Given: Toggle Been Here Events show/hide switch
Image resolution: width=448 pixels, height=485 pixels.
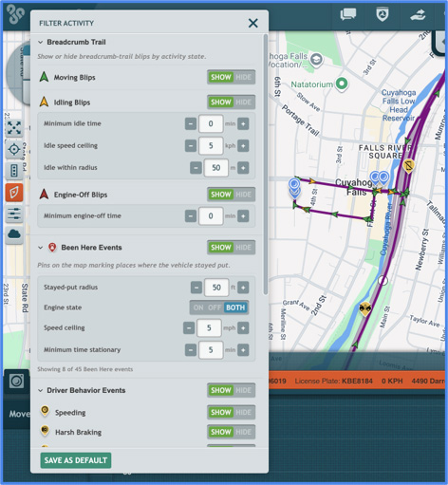Looking at the screenshot, I should [x=232, y=248].
